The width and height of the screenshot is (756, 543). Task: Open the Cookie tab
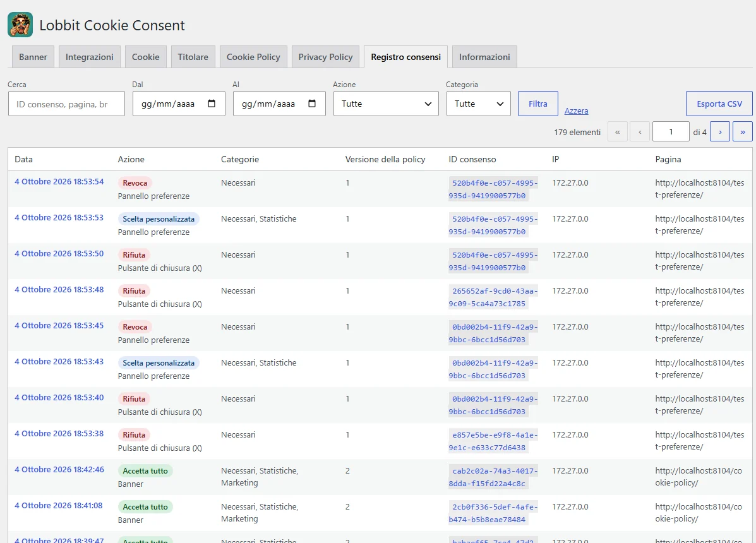[146, 57]
